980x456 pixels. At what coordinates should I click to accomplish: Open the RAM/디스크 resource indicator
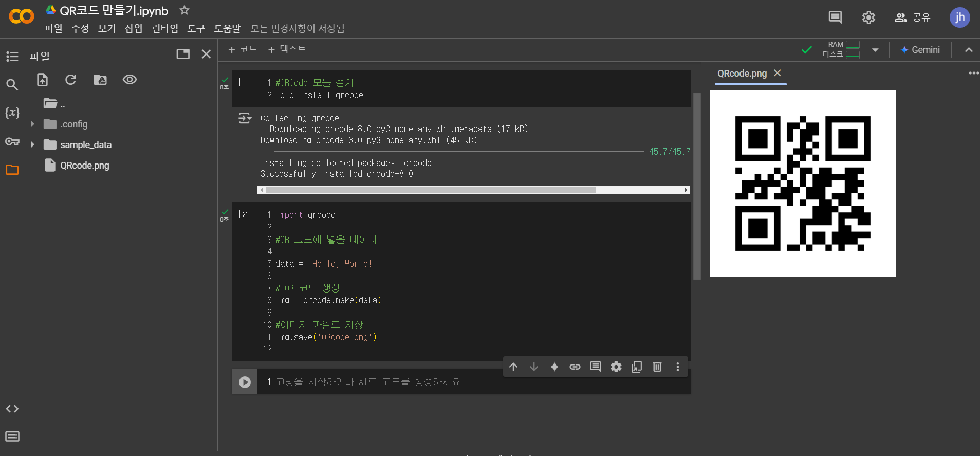click(x=841, y=49)
